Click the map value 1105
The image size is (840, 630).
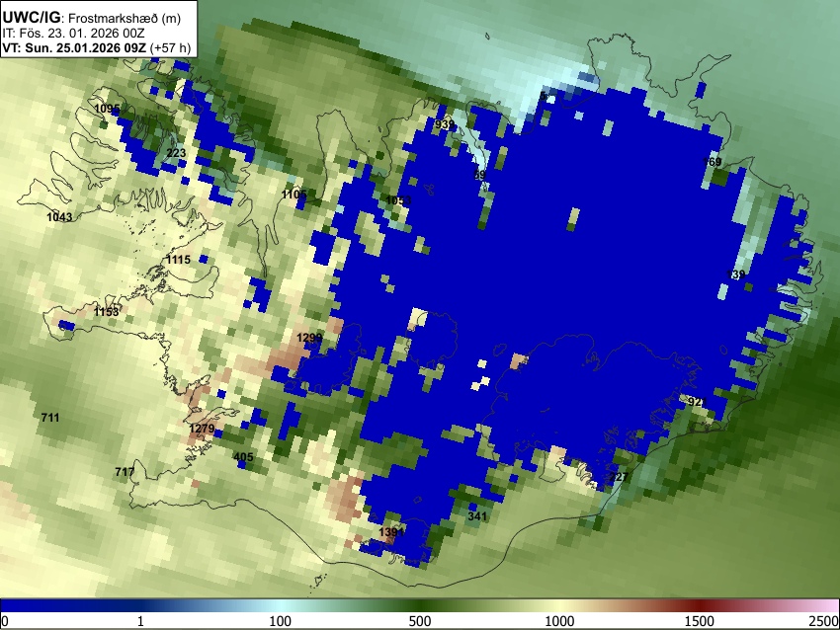click(294, 195)
